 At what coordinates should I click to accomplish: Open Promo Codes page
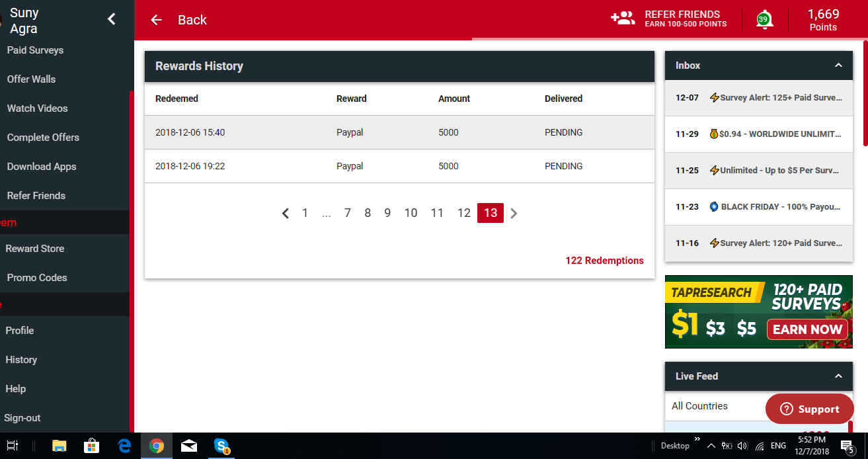coord(37,278)
